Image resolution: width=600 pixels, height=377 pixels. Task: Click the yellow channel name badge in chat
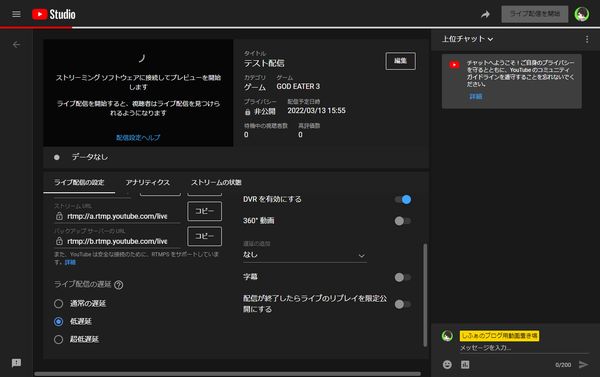pyautogui.click(x=499, y=336)
